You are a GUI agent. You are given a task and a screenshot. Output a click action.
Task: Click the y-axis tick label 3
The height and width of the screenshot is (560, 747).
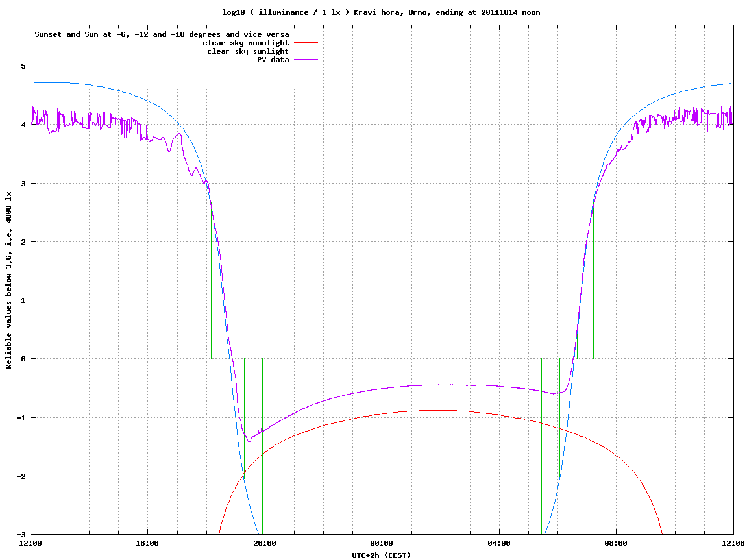pos(23,184)
